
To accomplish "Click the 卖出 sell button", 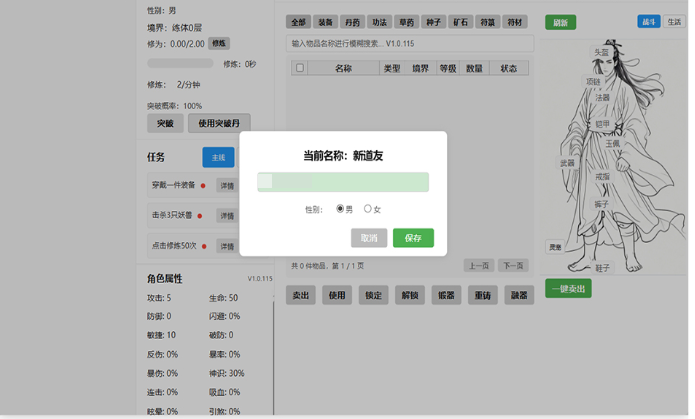I will [301, 295].
